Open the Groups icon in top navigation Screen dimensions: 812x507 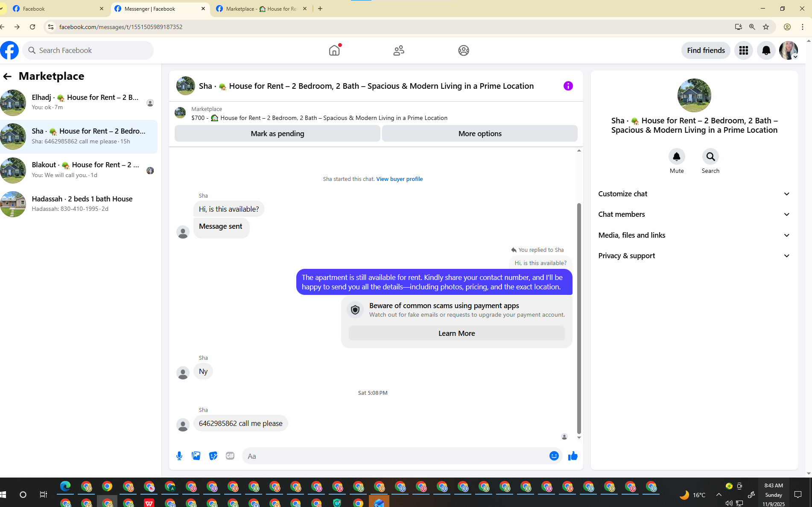coord(464,50)
